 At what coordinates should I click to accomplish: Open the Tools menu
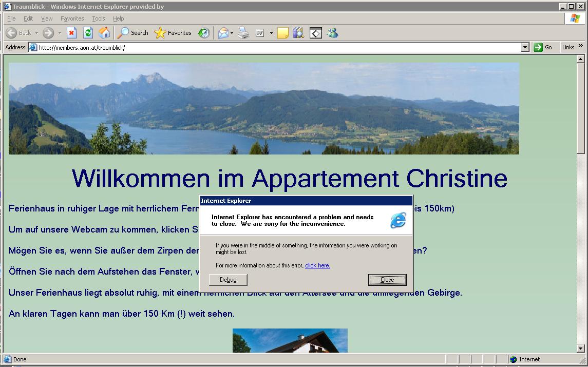[98, 18]
